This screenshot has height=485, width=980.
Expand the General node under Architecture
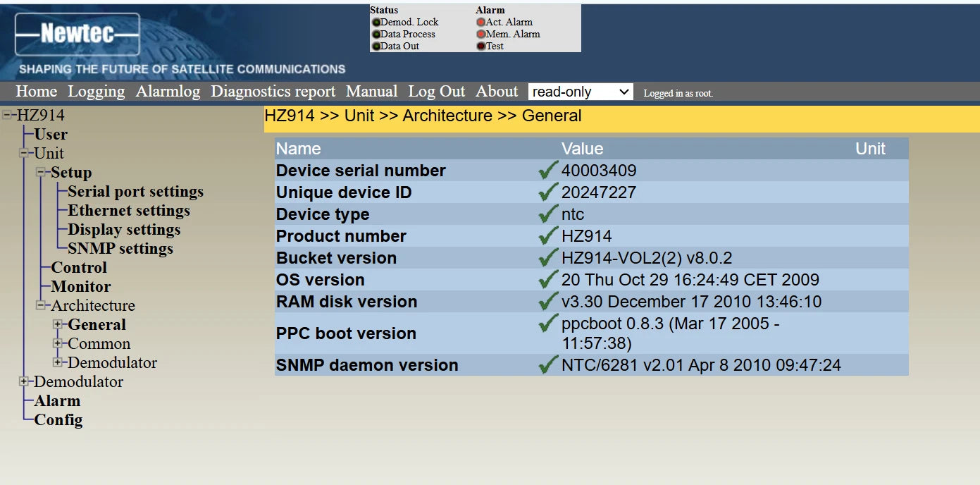point(58,324)
